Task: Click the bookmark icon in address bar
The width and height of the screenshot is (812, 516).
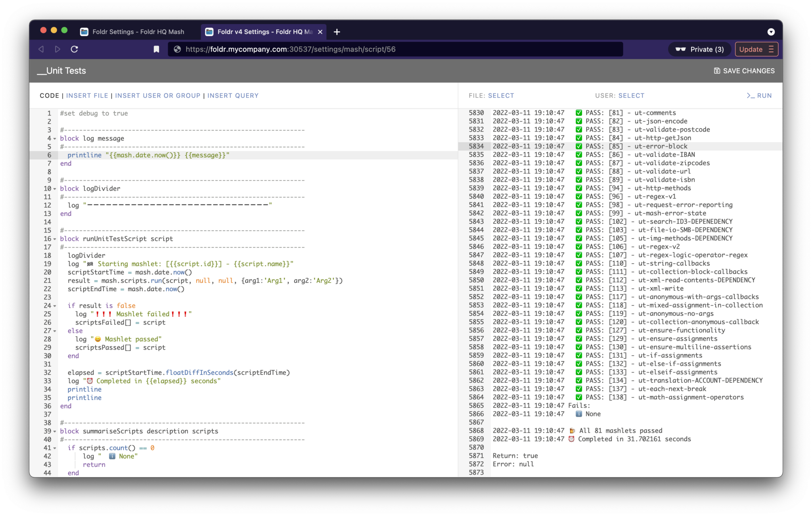Action: (156, 49)
